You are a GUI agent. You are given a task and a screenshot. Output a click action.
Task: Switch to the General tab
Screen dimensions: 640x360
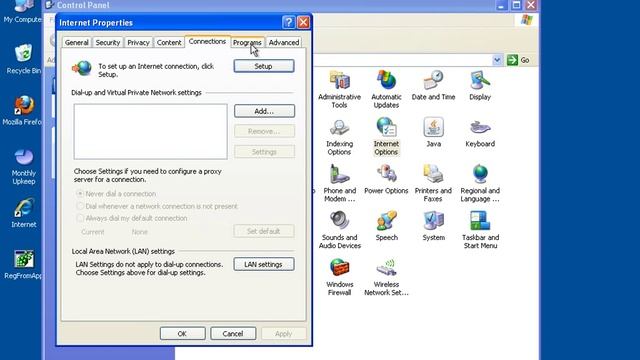[x=77, y=42]
